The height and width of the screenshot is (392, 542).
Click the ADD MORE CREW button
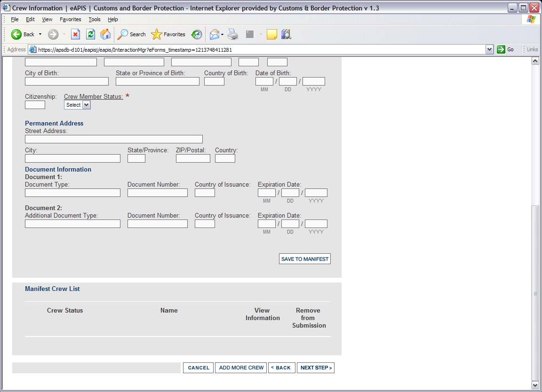241,368
